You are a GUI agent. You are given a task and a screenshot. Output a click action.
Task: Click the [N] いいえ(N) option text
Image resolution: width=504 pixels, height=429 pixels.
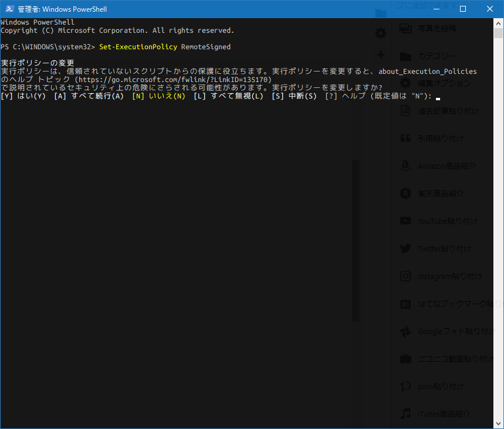tap(159, 96)
